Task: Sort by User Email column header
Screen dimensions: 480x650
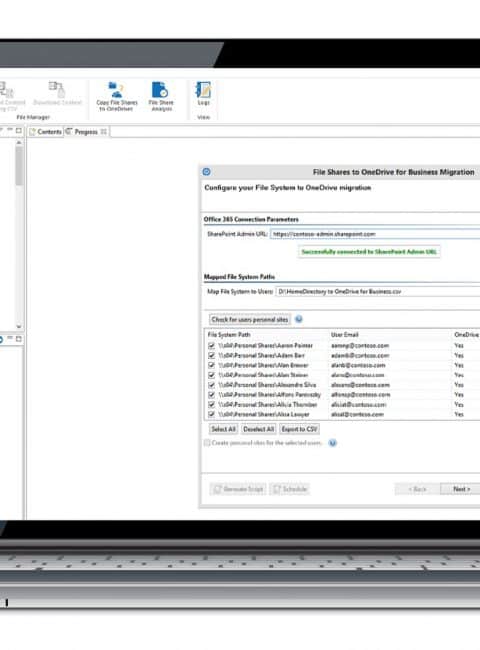Action: point(344,335)
